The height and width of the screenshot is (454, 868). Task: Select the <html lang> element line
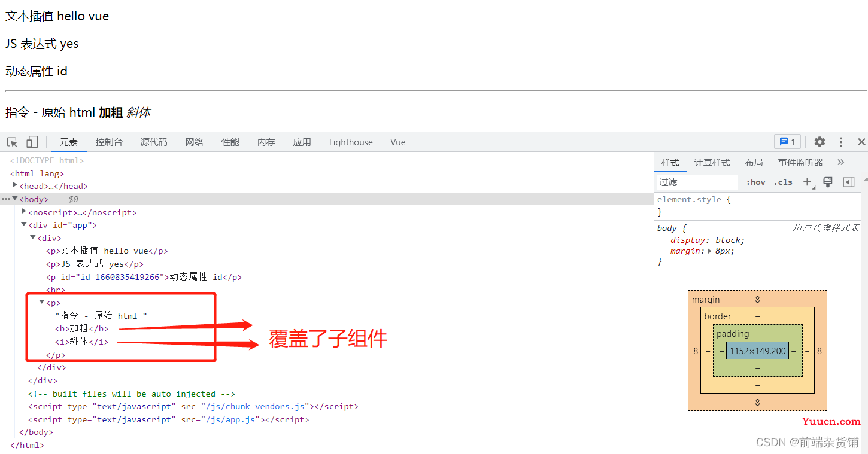click(37, 173)
